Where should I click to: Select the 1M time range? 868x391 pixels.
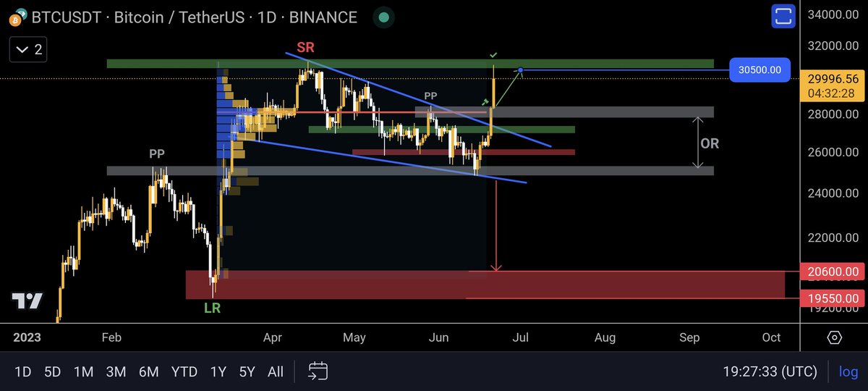(83, 372)
